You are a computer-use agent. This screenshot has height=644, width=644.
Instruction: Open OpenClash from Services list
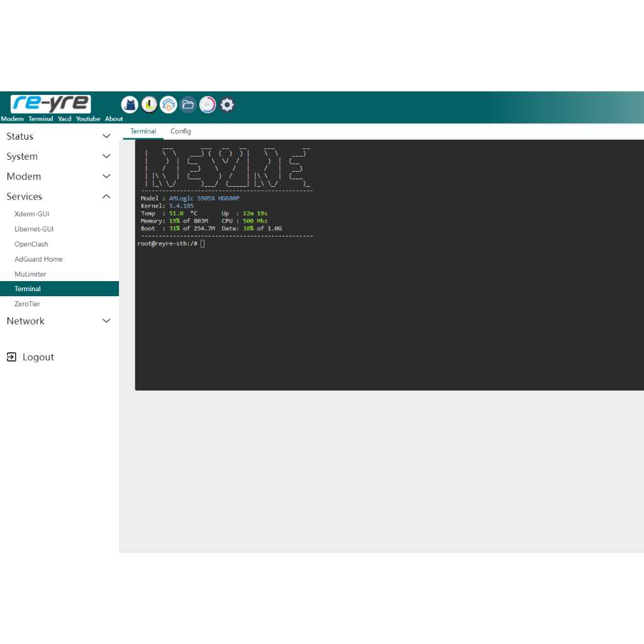tap(31, 244)
